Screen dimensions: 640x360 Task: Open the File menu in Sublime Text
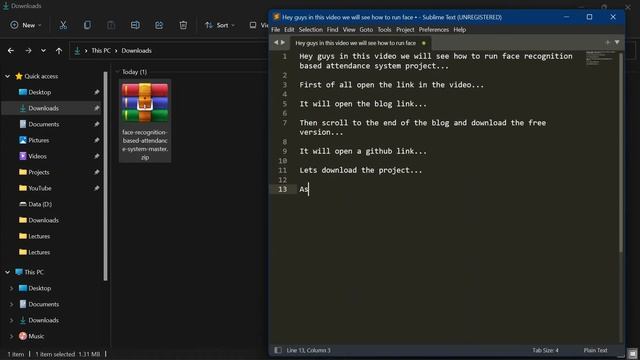pos(276,30)
